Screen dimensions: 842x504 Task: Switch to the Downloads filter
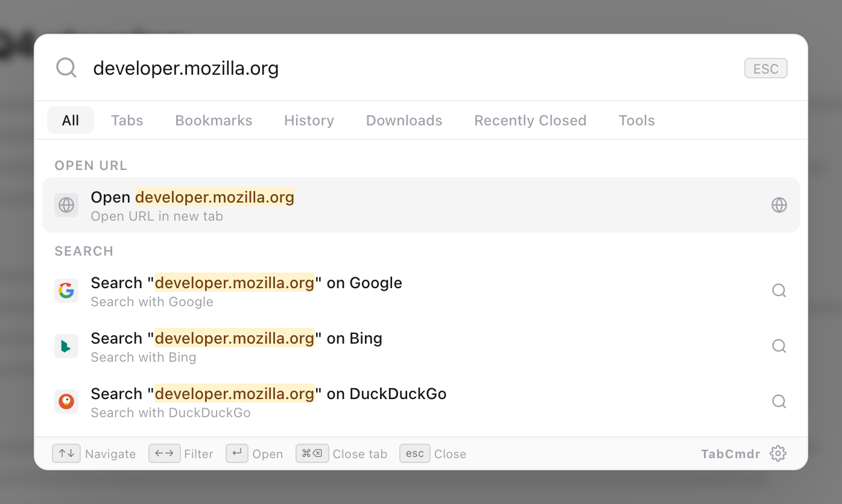click(x=404, y=120)
